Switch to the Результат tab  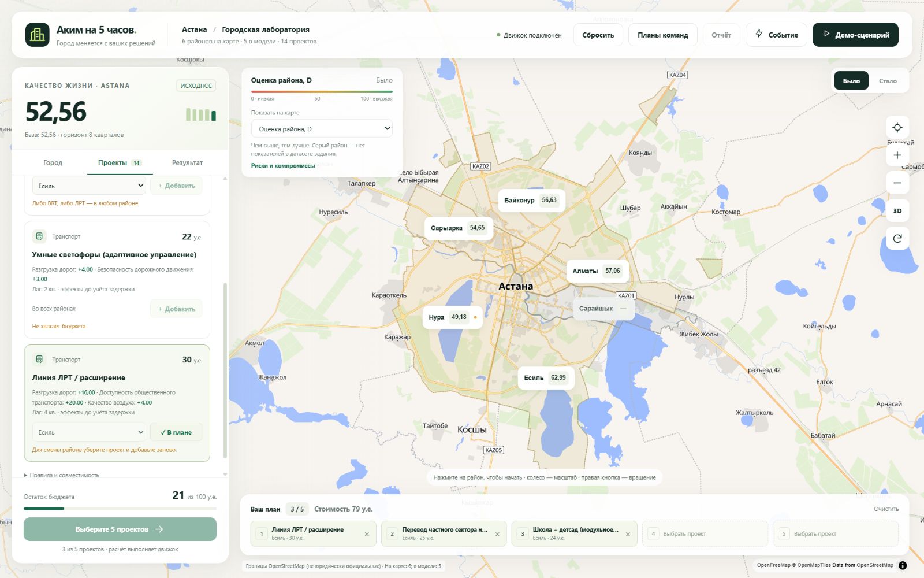187,163
